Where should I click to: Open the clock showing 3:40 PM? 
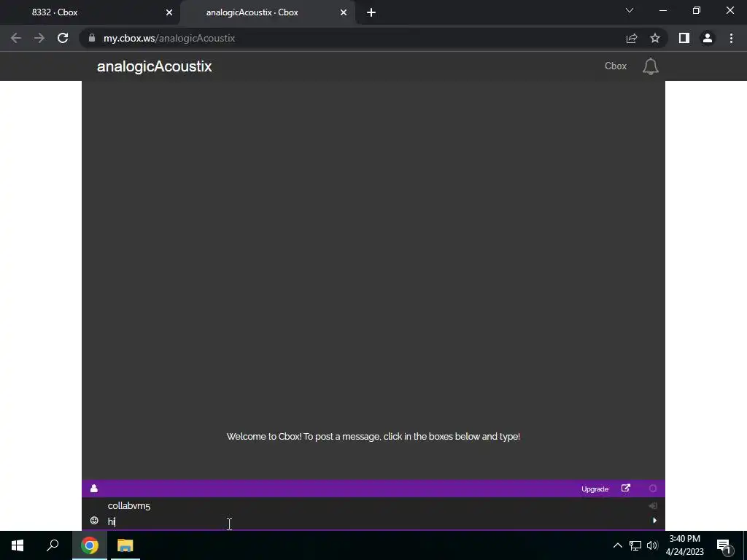point(684,545)
